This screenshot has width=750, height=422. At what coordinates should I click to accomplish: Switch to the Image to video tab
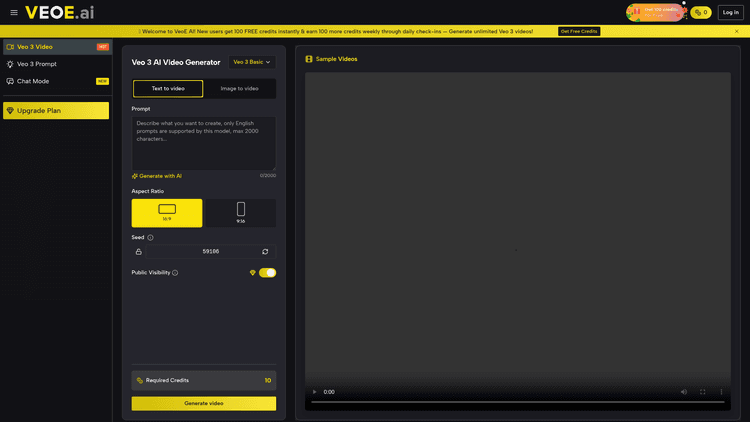(x=239, y=88)
